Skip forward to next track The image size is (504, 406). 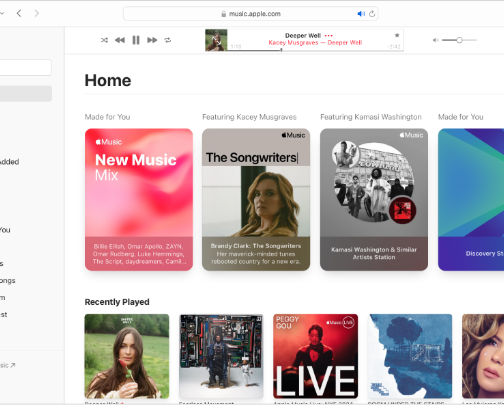tap(152, 40)
